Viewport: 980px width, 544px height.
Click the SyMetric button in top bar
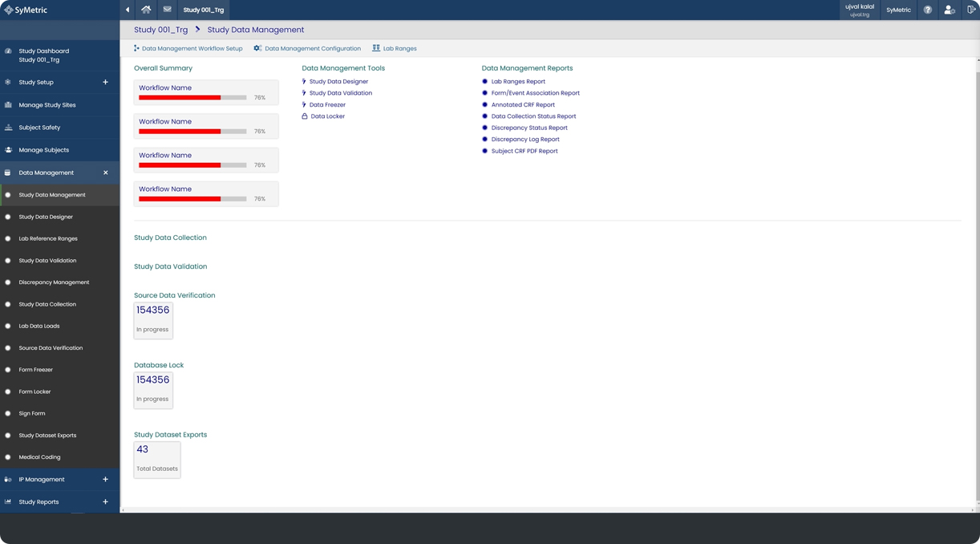899,10
